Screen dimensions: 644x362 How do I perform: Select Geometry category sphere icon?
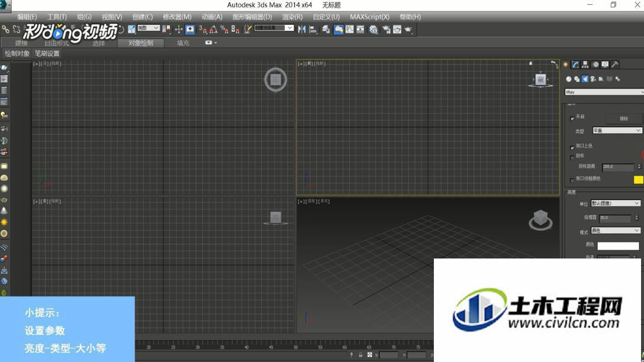click(x=569, y=79)
